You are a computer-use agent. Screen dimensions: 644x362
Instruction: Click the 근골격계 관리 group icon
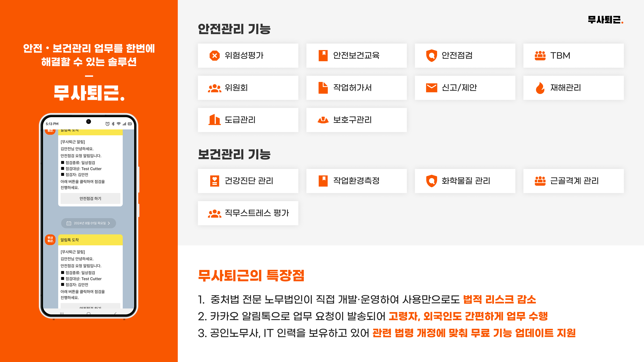[540, 181]
